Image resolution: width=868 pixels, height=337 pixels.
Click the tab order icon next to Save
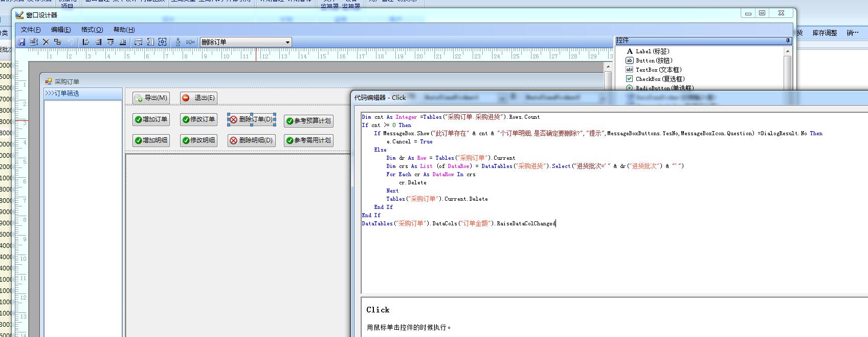[x=34, y=42]
